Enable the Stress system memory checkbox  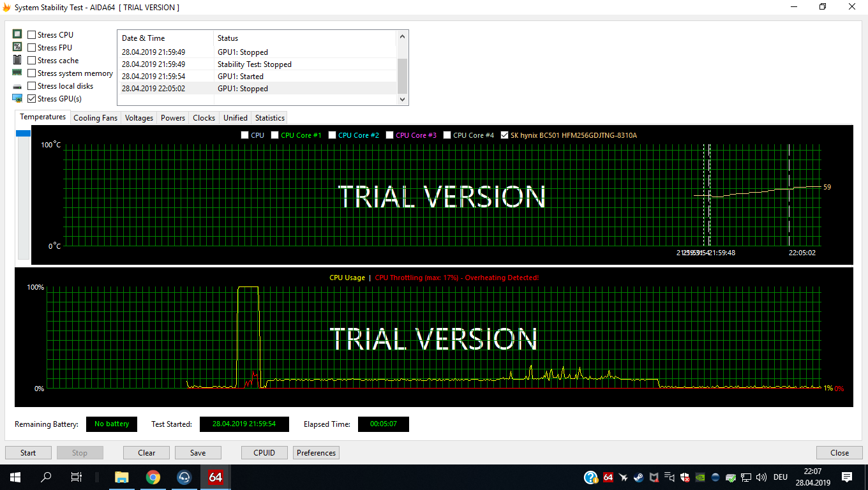[x=32, y=73]
